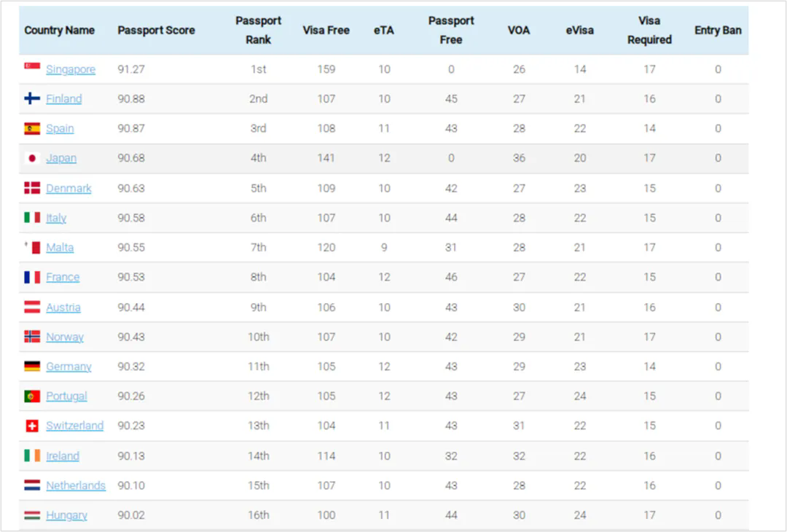This screenshot has height=532, width=787.
Task: Sort by eTA column header
Action: (384, 30)
